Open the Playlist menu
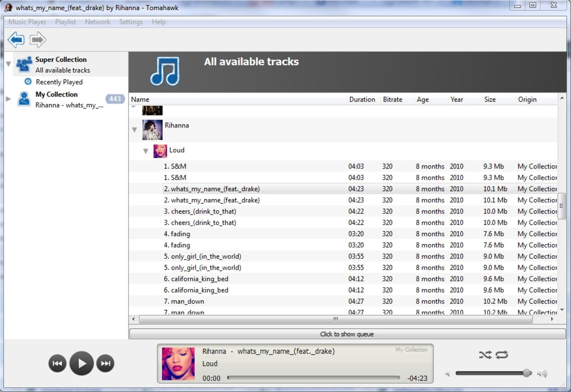 (66, 22)
